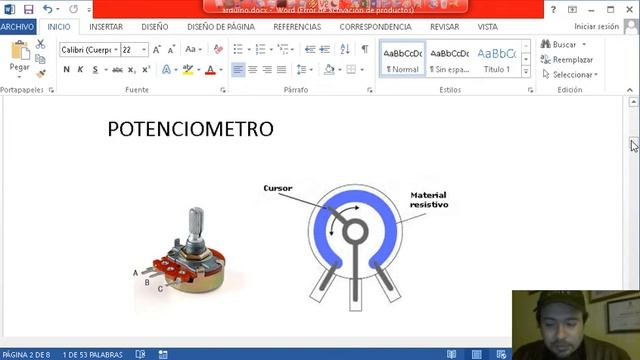Screen dimensions: 640x360
Task: Decrease paragraph indent
Action: coord(310,49)
